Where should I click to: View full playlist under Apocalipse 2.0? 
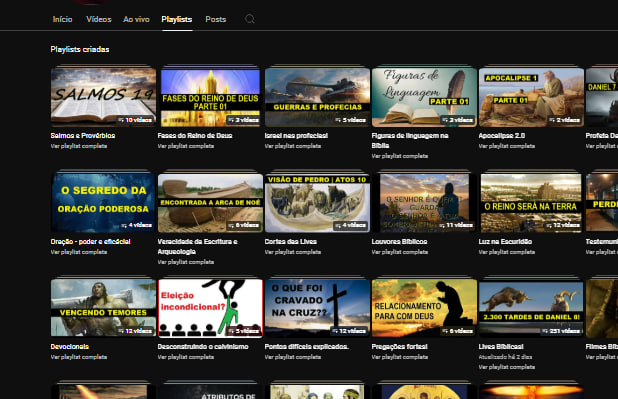pos(507,146)
